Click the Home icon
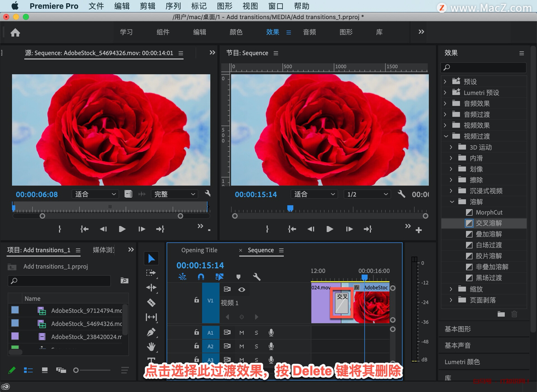Image resolution: width=537 pixels, height=392 pixels. point(15,32)
